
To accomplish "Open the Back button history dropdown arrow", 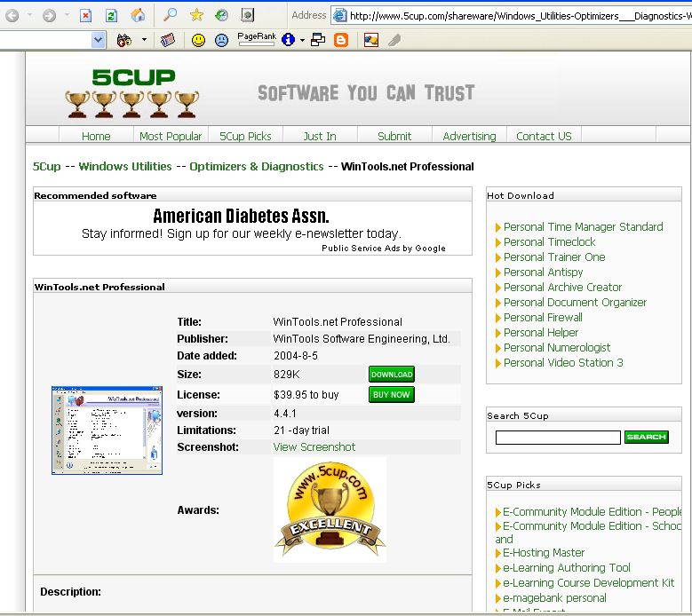I will [x=28, y=16].
